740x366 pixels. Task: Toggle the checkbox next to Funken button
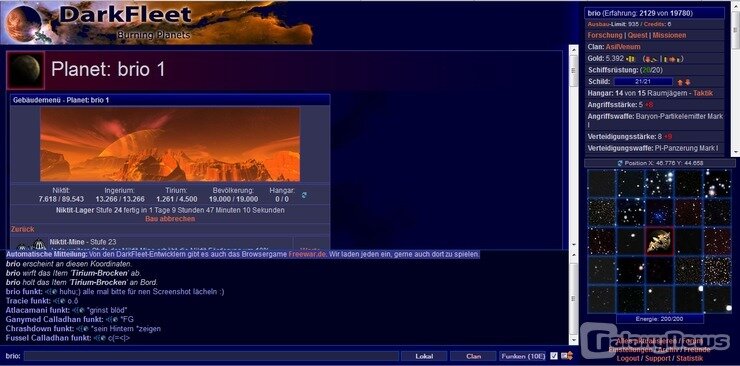(x=554, y=356)
